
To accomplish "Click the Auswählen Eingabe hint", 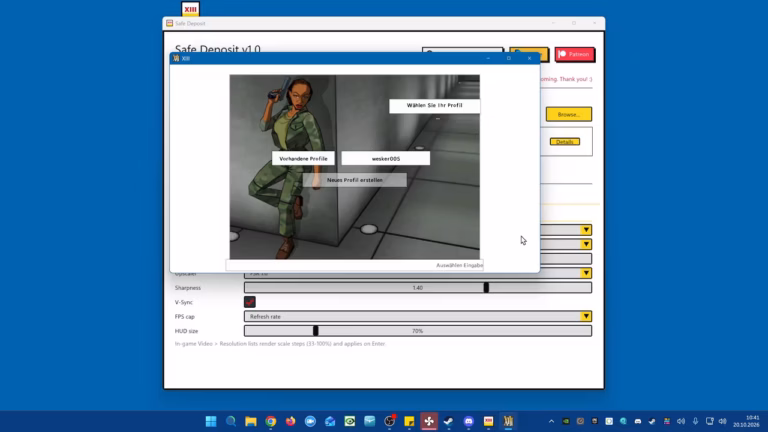I will 459,265.
